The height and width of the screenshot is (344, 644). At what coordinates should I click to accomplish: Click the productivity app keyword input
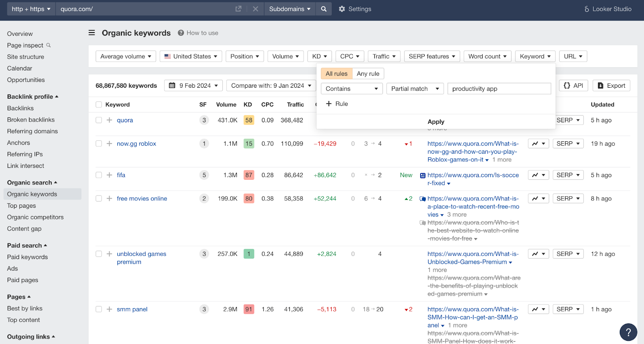click(499, 89)
